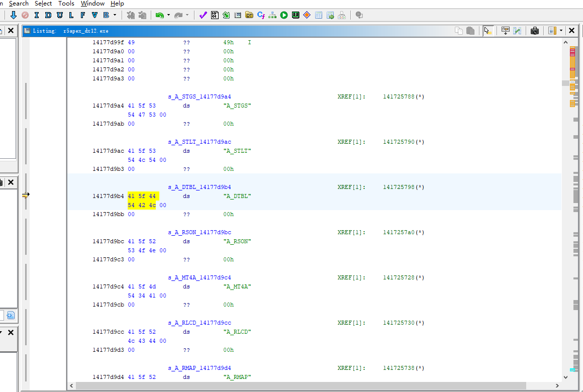The height and width of the screenshot is (392, 583).
Task: Follow XREF 141725730(*)
Action: (404, 323)
